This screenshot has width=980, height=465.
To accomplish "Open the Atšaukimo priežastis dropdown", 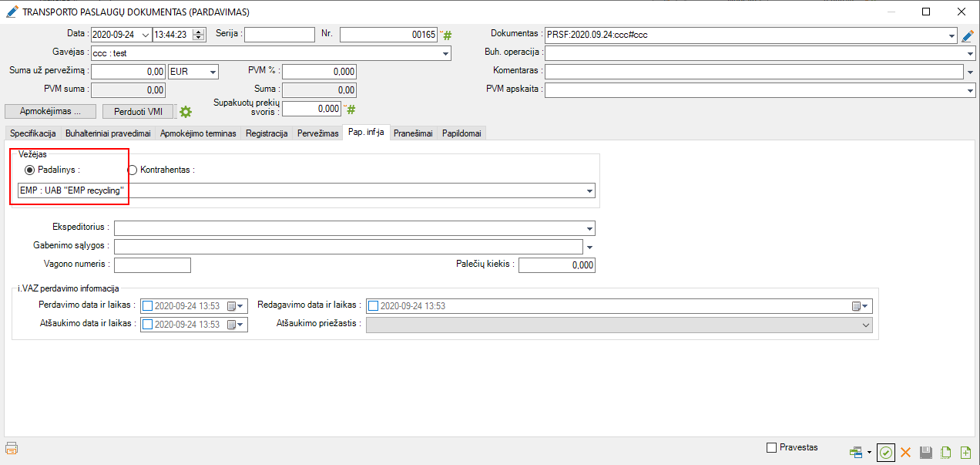I will click(865, 325).
